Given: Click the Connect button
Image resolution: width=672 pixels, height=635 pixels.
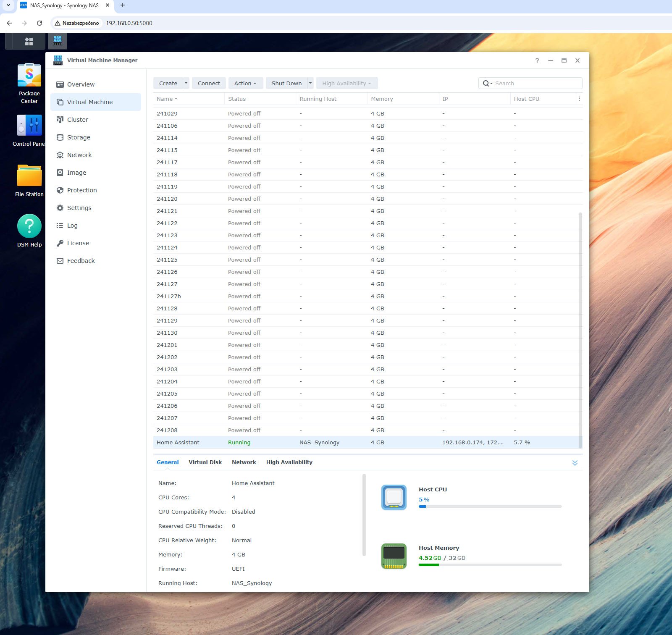Looking at the screenshot, I should pos(209,83).
